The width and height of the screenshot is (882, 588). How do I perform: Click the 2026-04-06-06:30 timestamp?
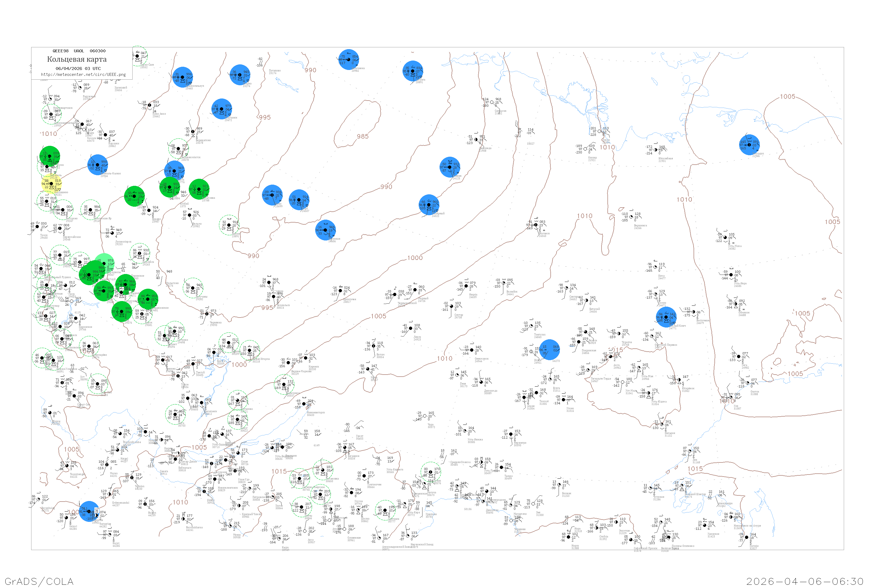805,581
